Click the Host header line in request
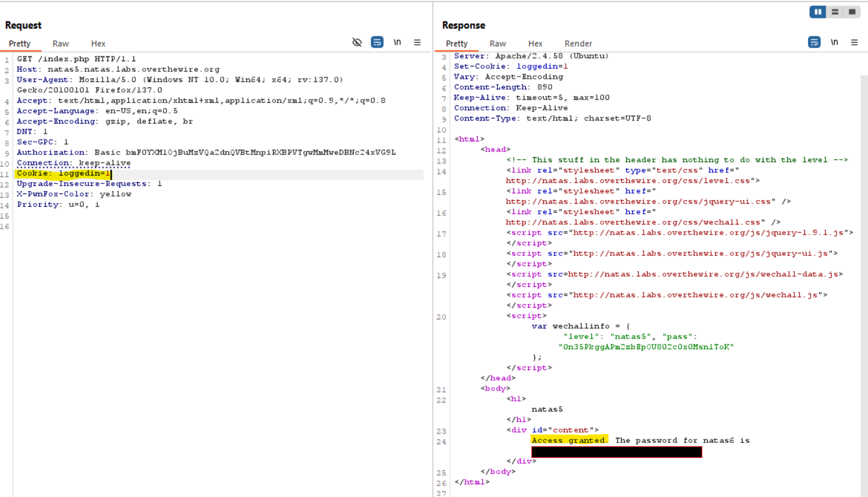Image resolution: width=868 pixels, height=497 pixels. [x=118, y=69]
